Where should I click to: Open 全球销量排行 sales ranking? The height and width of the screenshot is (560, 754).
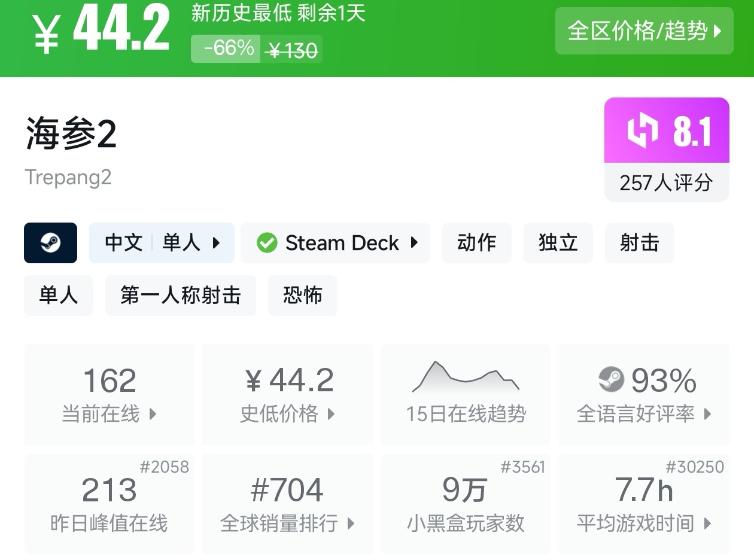[x=287, y=504]
